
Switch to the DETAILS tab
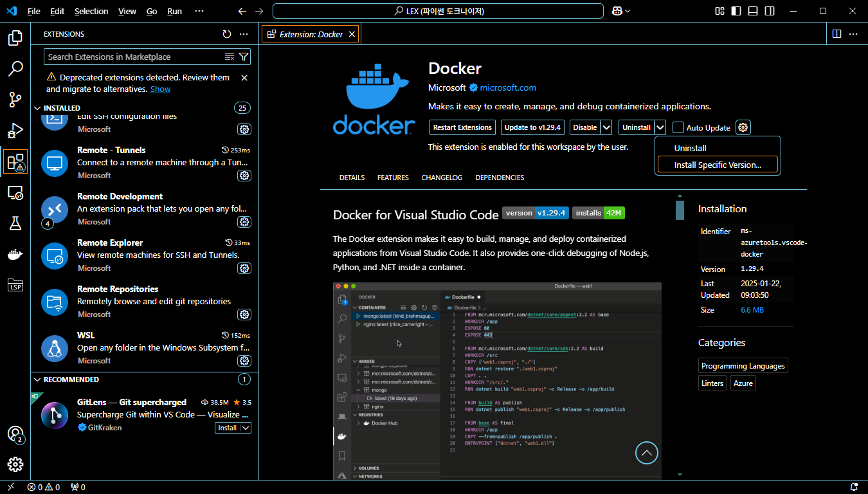pos(352,178)
